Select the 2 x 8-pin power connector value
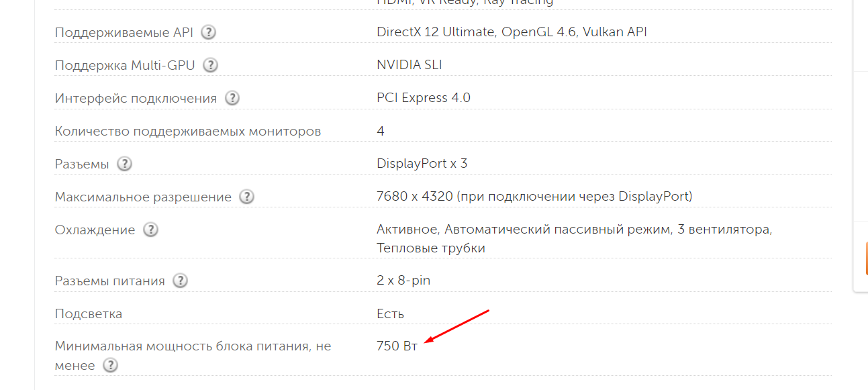The height and width of the screenshot is (390, 868). click(x=403, y=281)
